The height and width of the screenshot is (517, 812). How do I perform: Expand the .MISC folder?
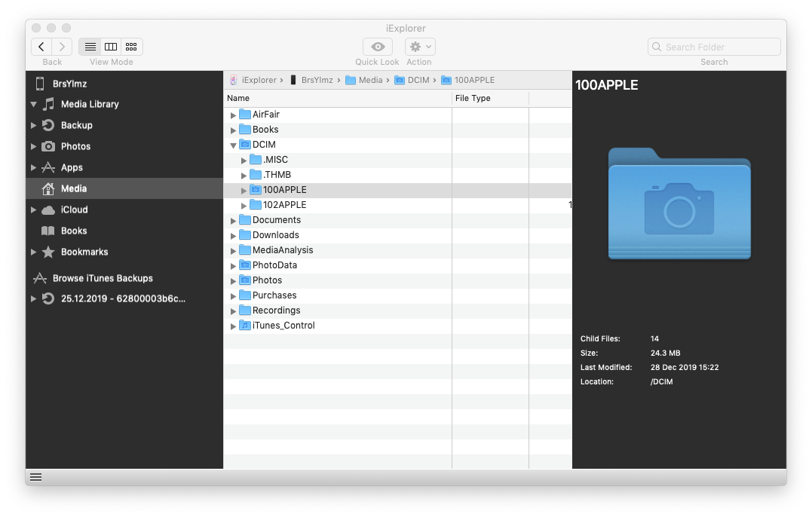coord(244,161)
